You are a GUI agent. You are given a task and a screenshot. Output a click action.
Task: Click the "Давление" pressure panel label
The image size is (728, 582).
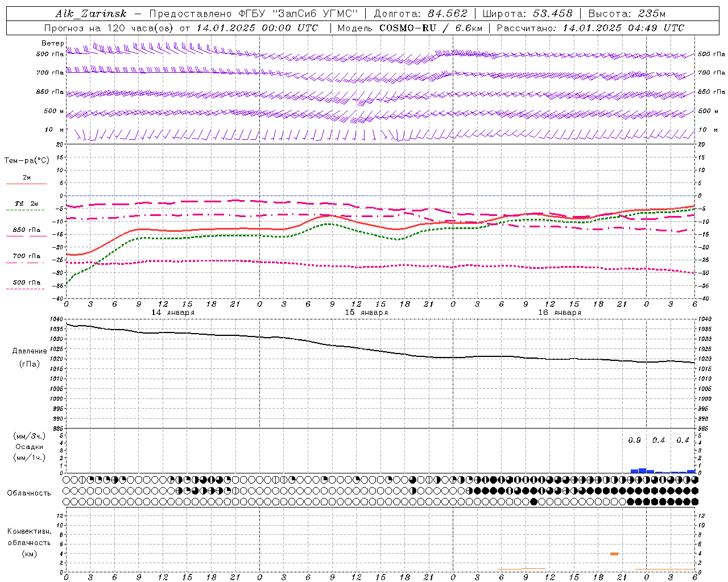coord(30,351)
